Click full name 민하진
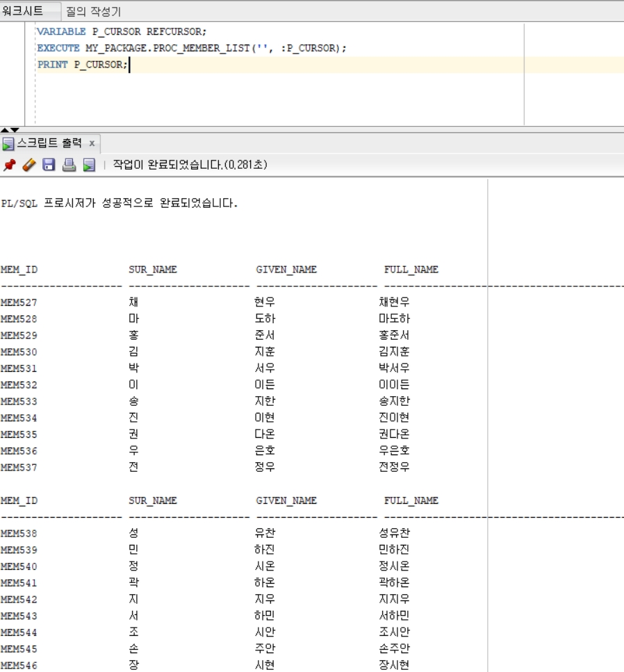624x672 pixels. click(394, 550)
